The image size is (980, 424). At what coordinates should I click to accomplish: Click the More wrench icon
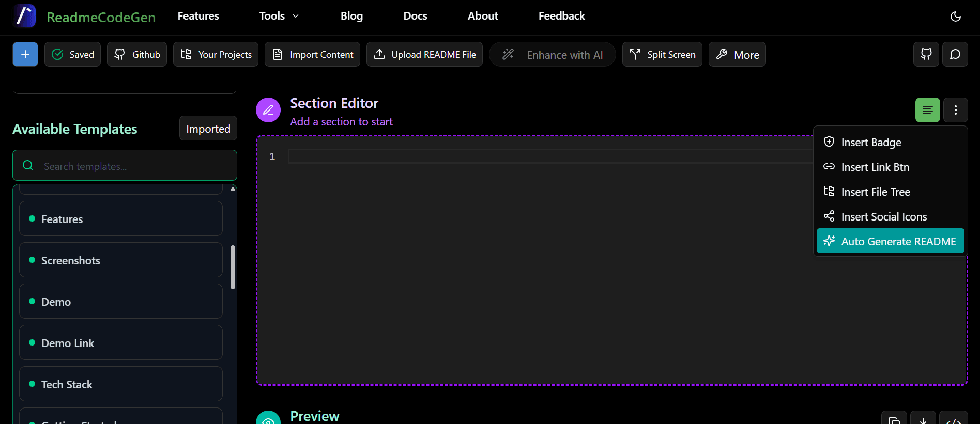point(722,54)
